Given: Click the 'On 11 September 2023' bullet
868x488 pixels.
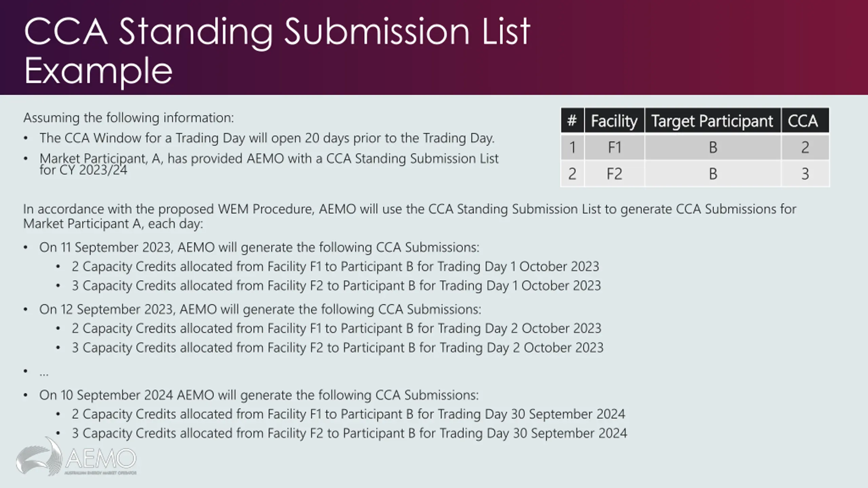Looking at the screenshot, I should point(259,247).
